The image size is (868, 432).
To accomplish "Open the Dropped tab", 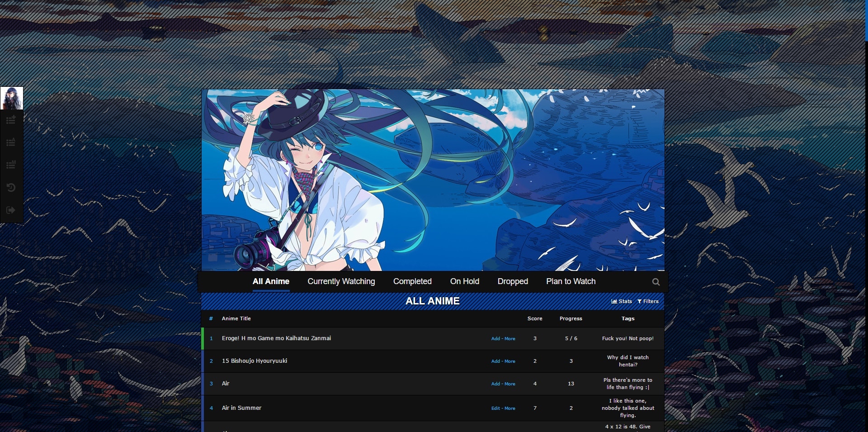I will (512, 281).
